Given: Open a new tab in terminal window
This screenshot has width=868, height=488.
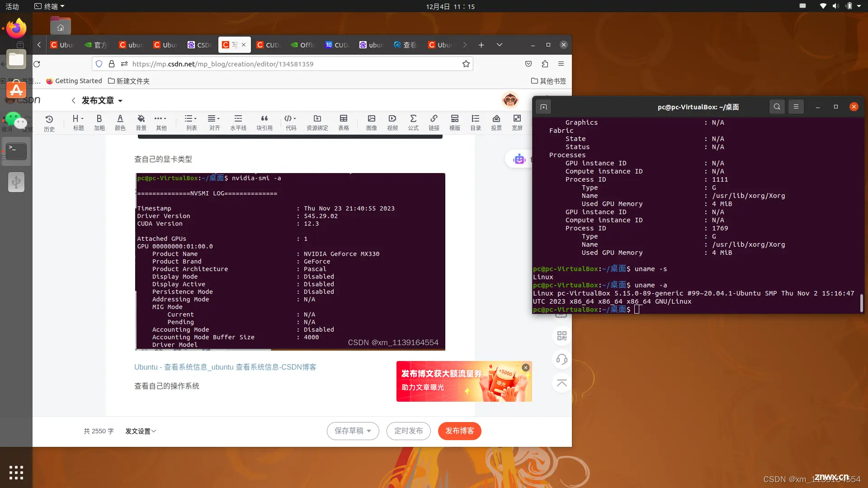Looking at the screenshot, I should coord(543,107).
